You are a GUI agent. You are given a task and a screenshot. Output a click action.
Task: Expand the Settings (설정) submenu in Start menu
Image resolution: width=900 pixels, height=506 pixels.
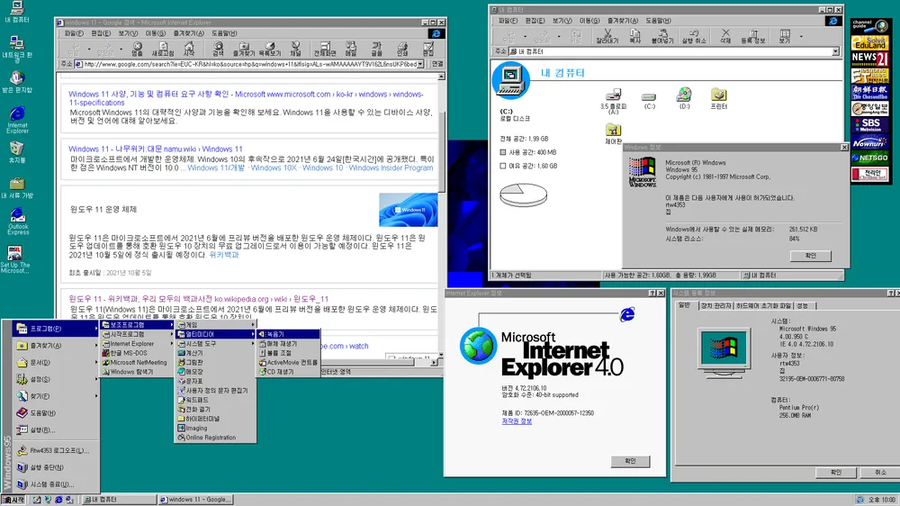pos(56,379)
